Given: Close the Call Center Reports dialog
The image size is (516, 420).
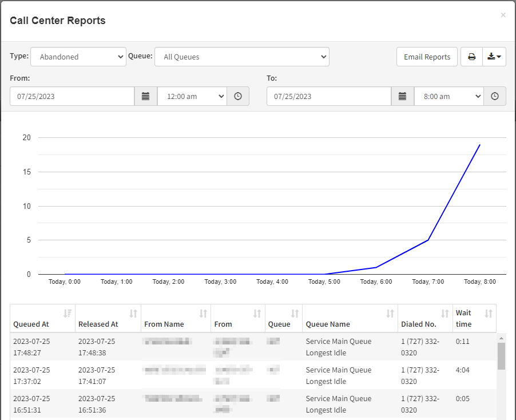Looking at the screenshot, I should tap(503, 15).
